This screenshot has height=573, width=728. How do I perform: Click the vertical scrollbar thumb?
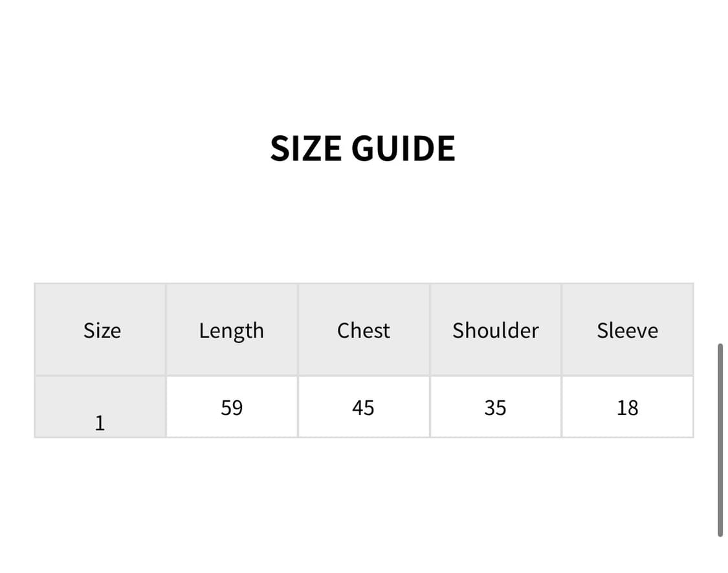click(x=720, y=440)
